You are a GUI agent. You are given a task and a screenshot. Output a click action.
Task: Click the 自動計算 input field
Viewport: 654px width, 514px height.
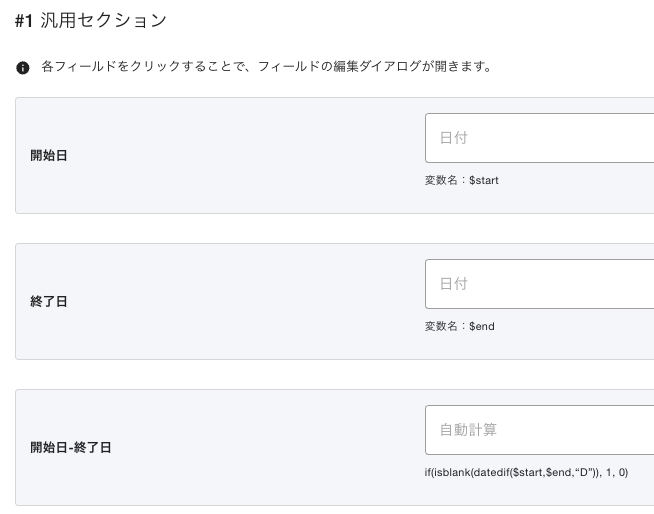tap(539, 430)
